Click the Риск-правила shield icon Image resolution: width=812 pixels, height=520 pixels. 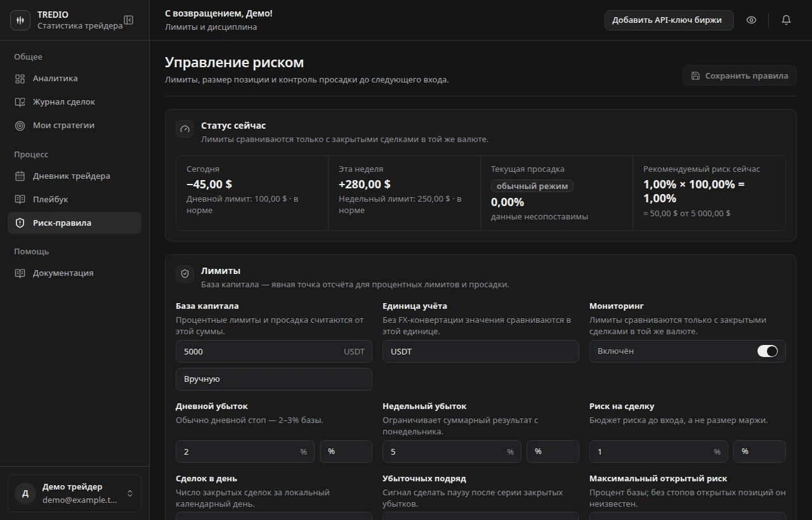[x=20, y=223]
